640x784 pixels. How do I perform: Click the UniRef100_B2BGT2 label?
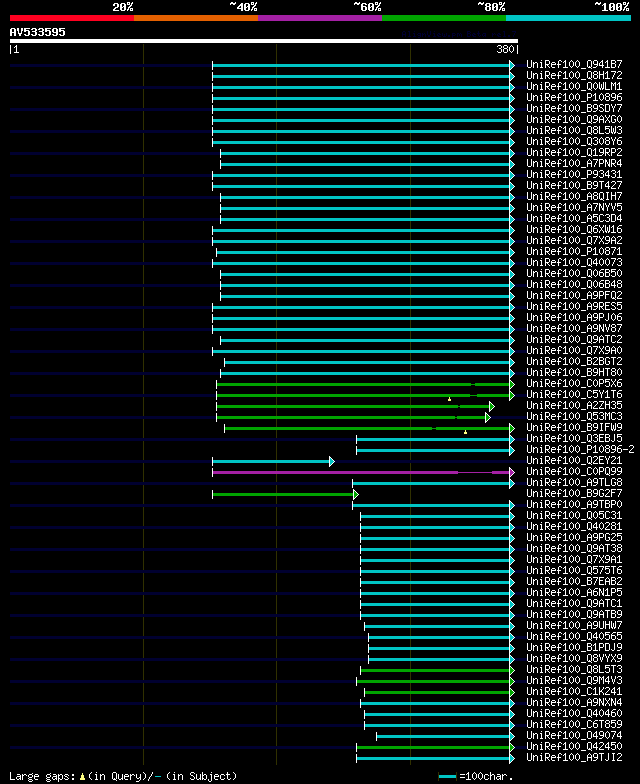pos(574,362)
